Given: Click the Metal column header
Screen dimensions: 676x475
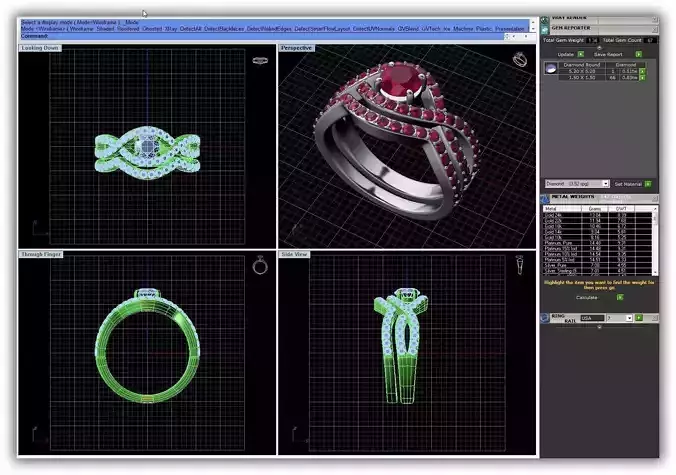Looking at the screenshot, I should pos(562,209).
